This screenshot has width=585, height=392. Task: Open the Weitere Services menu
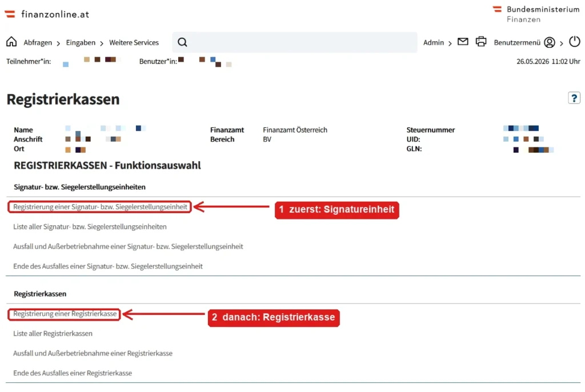[x=134, y=42]
